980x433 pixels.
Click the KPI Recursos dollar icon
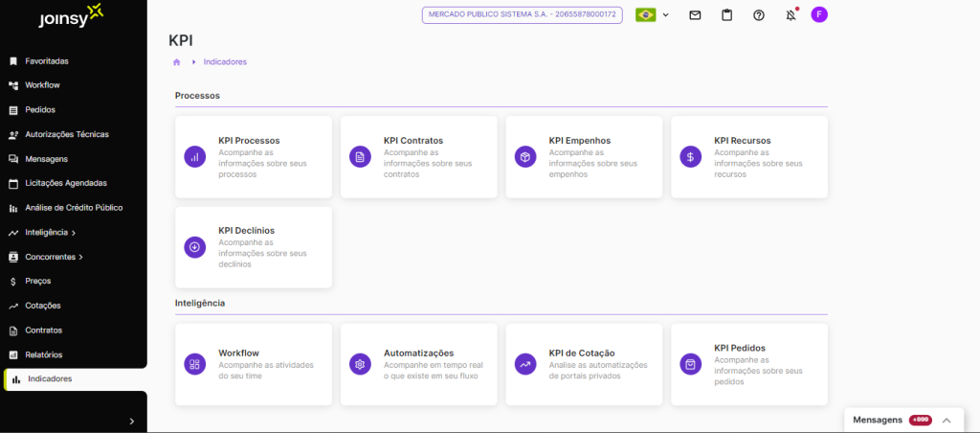tap(690, 157)
